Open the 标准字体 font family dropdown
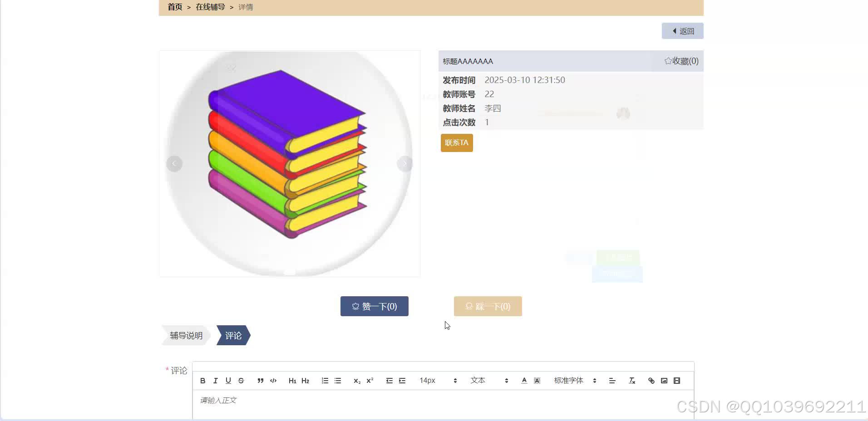 [x=575, y=381]
